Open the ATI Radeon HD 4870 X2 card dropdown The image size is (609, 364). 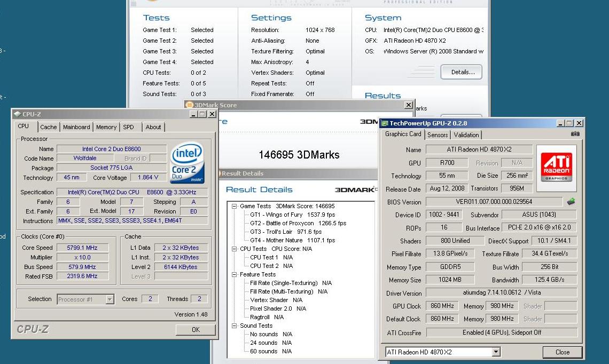coord(496,352)
